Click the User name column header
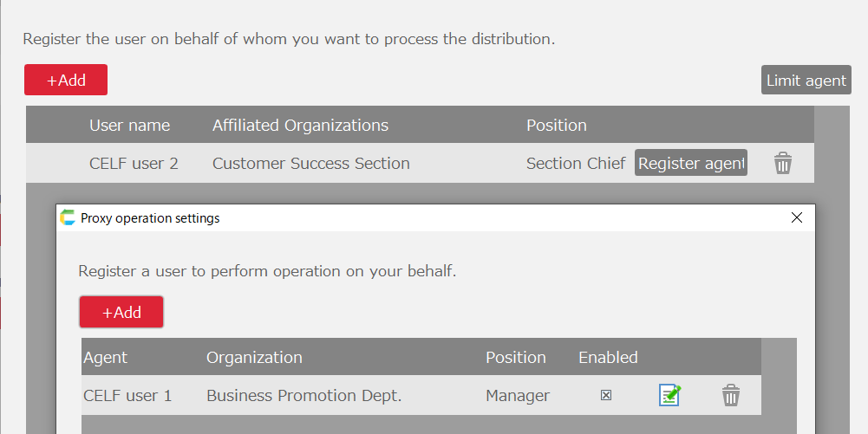This screenshot has width=868, height=434. 129,125
